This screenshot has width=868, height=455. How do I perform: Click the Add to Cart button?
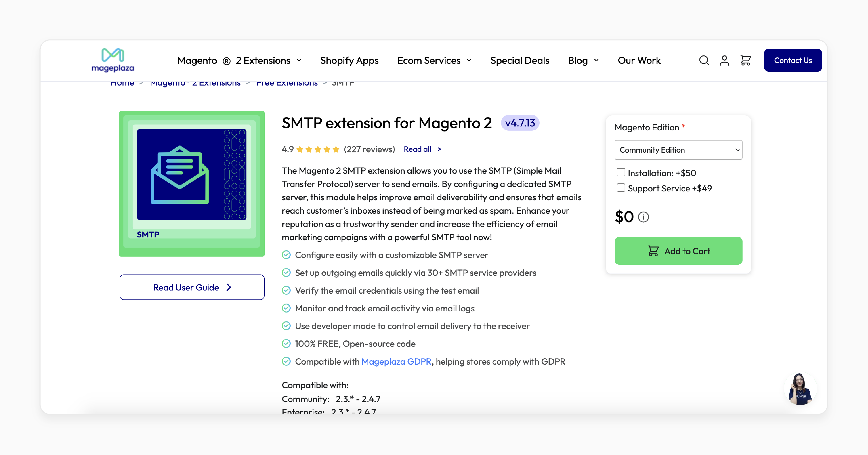coord(678,251)
